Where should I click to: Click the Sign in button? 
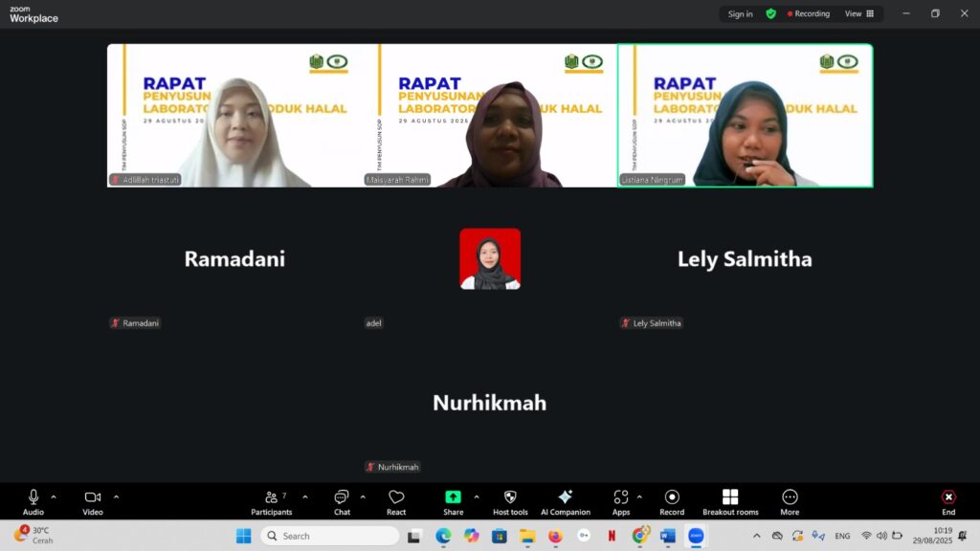[740, 14]
